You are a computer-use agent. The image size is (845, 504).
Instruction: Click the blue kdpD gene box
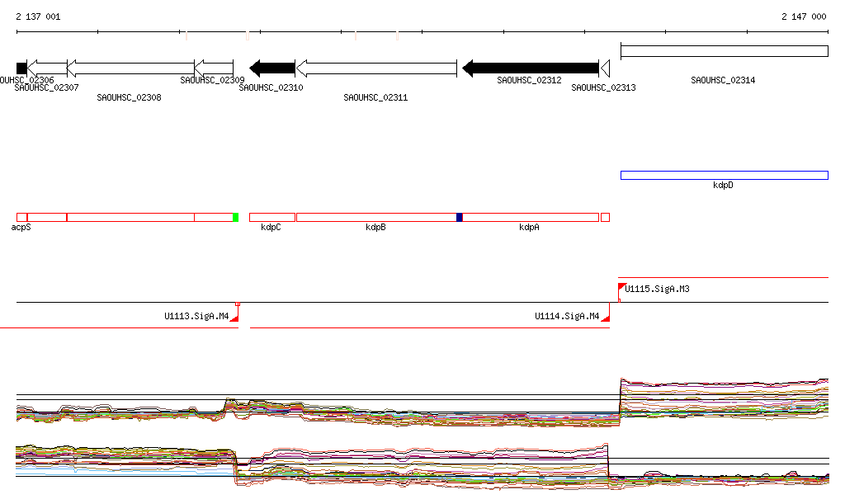coord(725,175)
